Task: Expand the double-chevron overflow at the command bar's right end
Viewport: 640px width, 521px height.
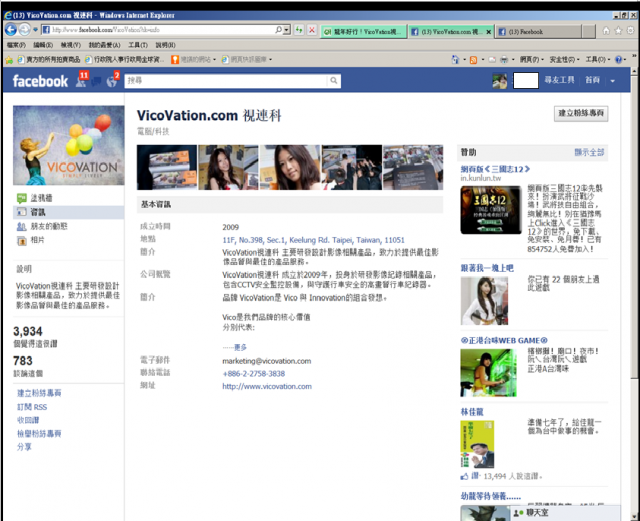Action: click(634, 56)
